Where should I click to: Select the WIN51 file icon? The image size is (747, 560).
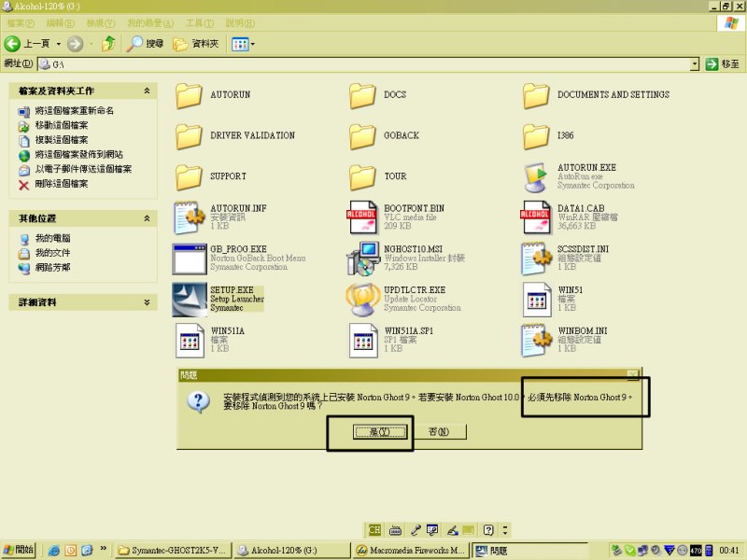[x=536, y=300]
